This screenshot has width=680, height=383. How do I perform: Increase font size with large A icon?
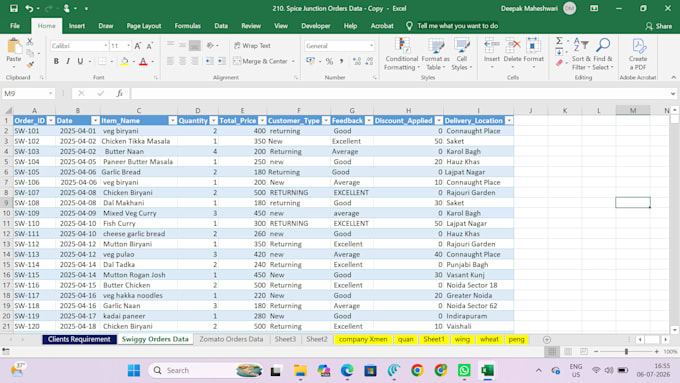tap(137, 46)
